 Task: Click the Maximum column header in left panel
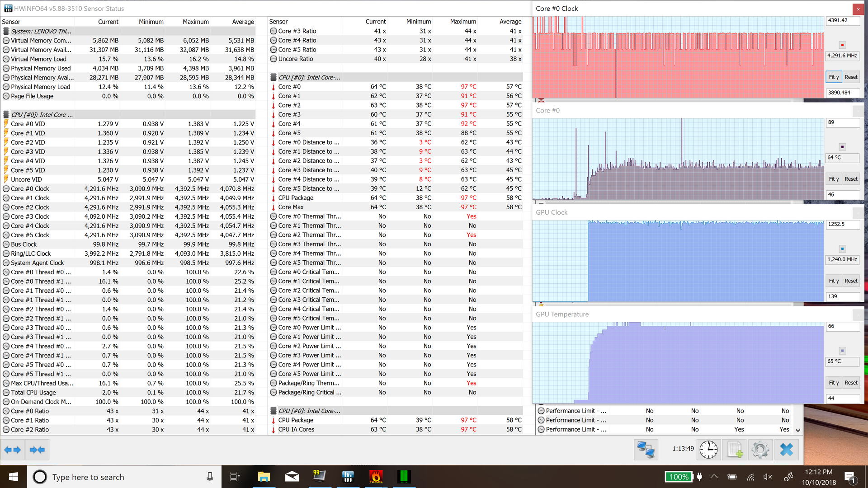click(x=195, y=22)
